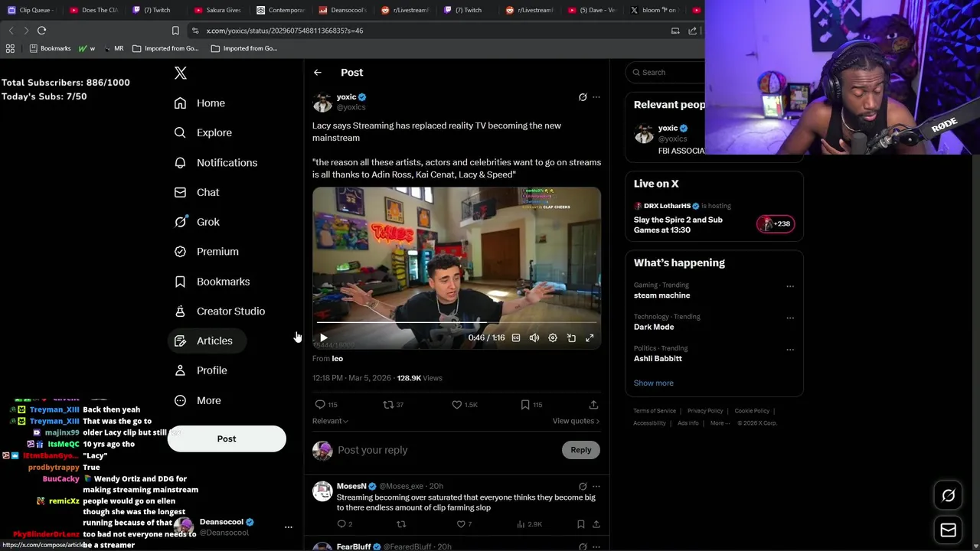Switch to 'Clip Queue' browser tab
Screen dimensions: 980x551
[31, 10]
